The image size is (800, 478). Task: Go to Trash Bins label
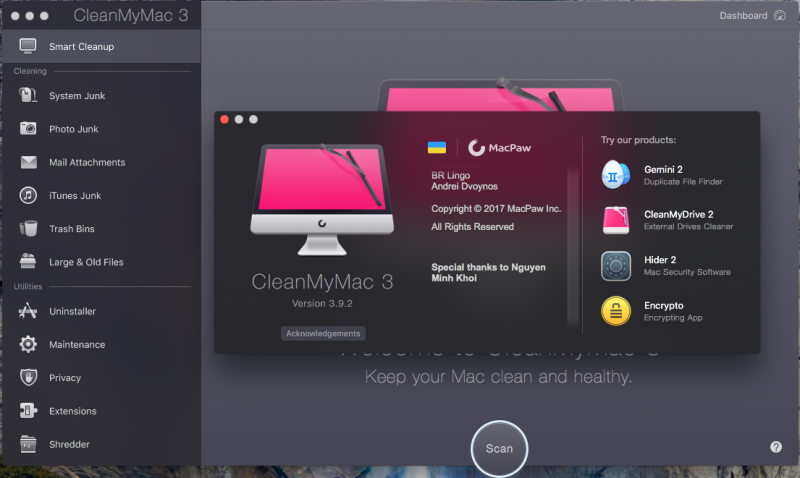click(x=71, y=229)
